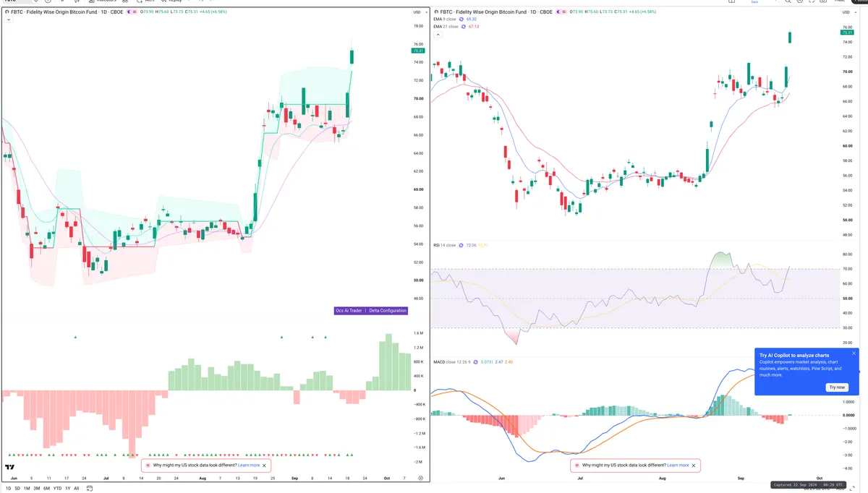Click the 1.6 M label on volume scale
The image size is (868, 493).
click(x=418, y=333)
